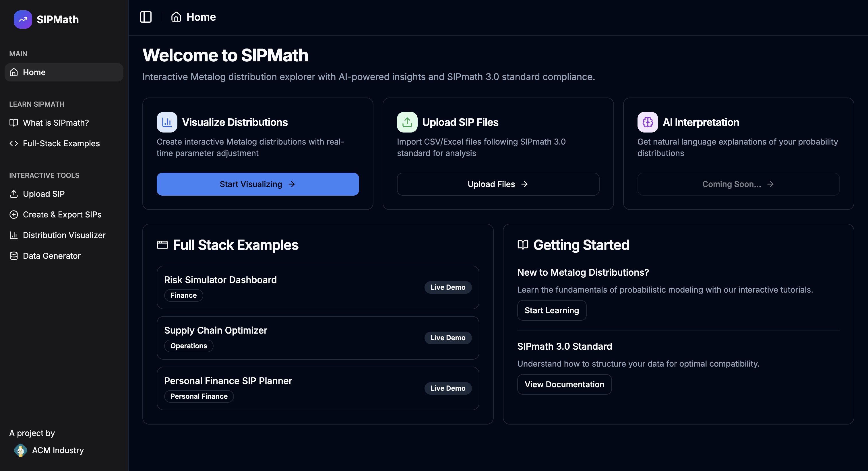Select Upload SIP in sidebar

tap(43, 194)
